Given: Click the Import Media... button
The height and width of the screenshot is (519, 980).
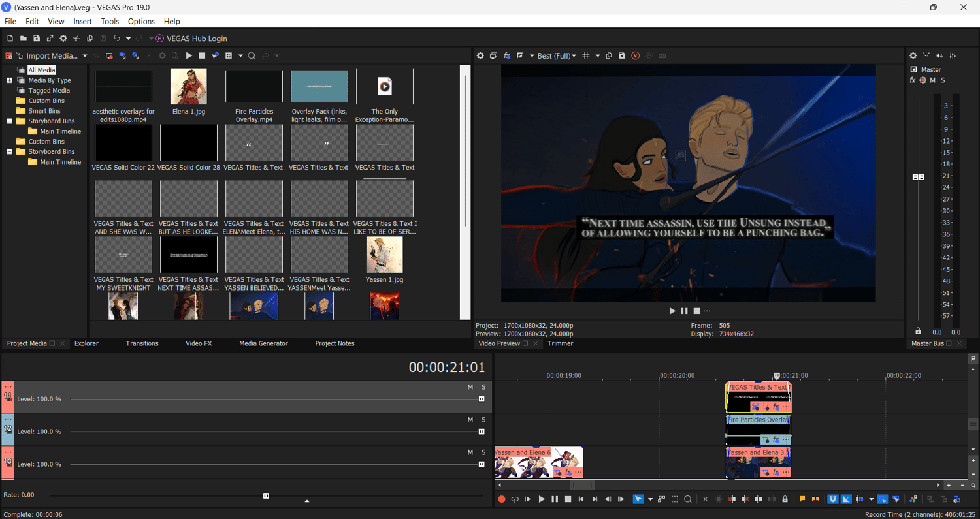Looking at the screenshot, I should pos(46,56).
